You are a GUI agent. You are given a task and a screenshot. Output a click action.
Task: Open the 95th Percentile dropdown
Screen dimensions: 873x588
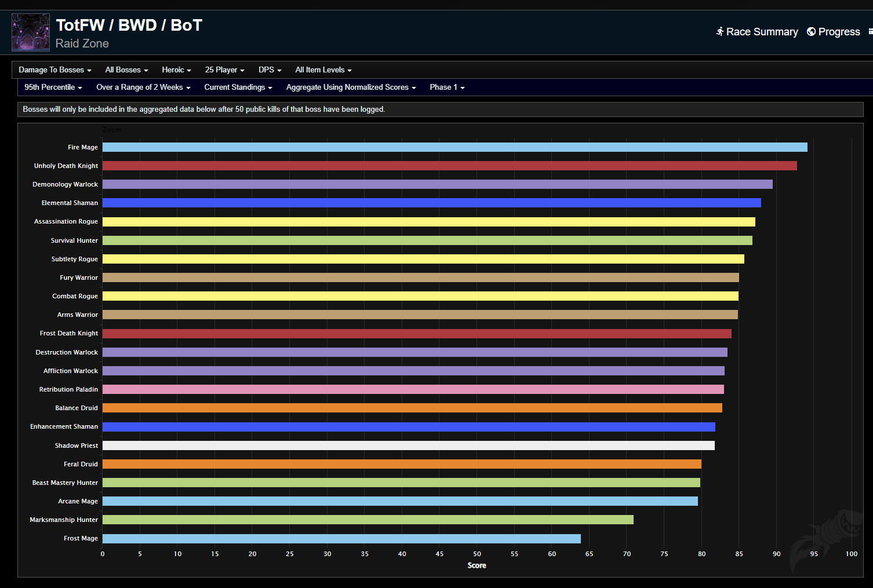click(x=53, y=87)
